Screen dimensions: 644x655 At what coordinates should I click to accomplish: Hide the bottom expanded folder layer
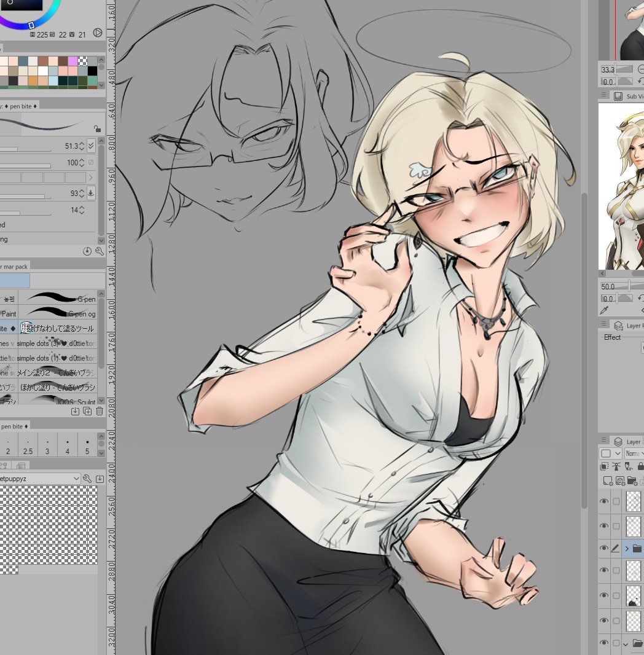604,643
